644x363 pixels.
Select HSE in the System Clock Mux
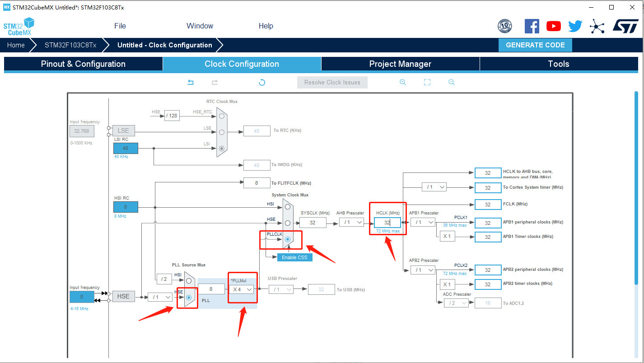(287, 223)
